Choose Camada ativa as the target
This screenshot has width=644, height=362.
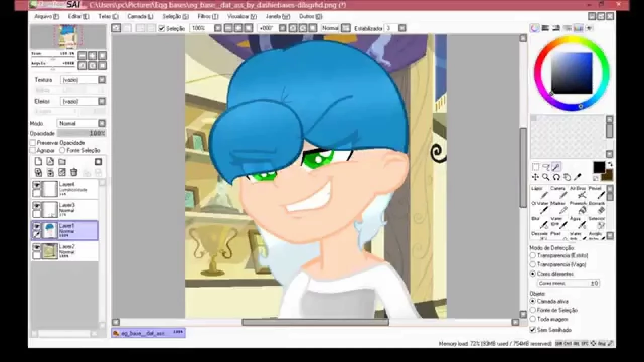(533, 301)
